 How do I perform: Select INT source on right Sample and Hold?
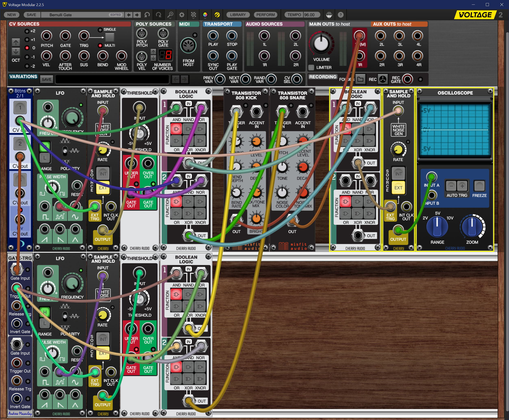[x=398, y=174]
